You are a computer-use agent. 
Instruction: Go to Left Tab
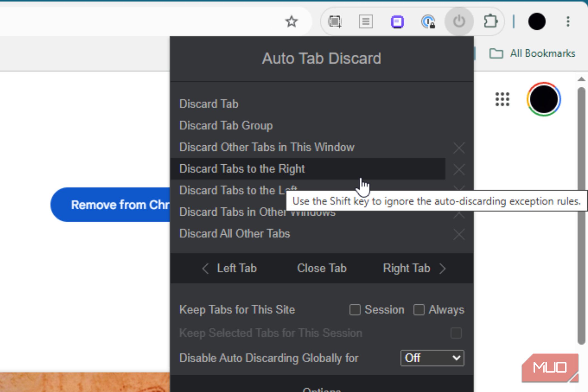click(x=237, y=268)
